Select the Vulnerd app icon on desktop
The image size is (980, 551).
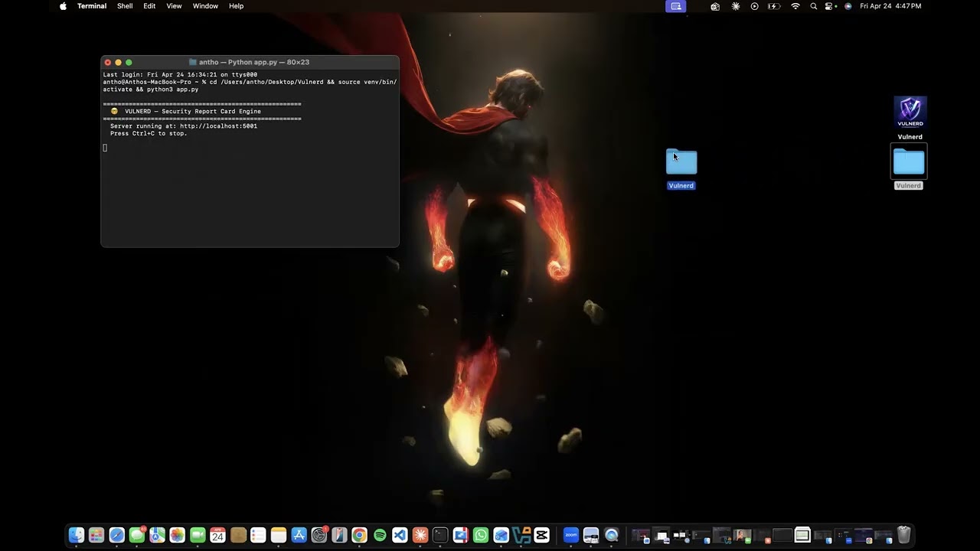click(910, 112)
